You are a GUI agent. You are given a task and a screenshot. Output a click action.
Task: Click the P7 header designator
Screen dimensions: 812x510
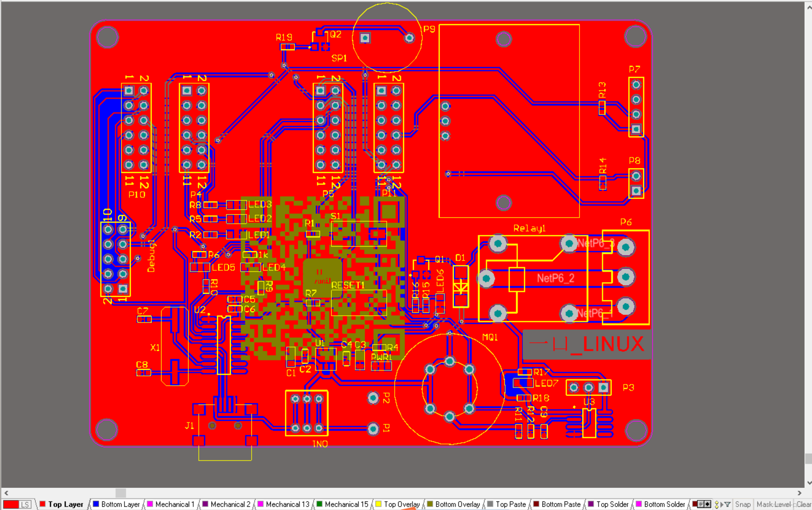[x=634, y=69]
